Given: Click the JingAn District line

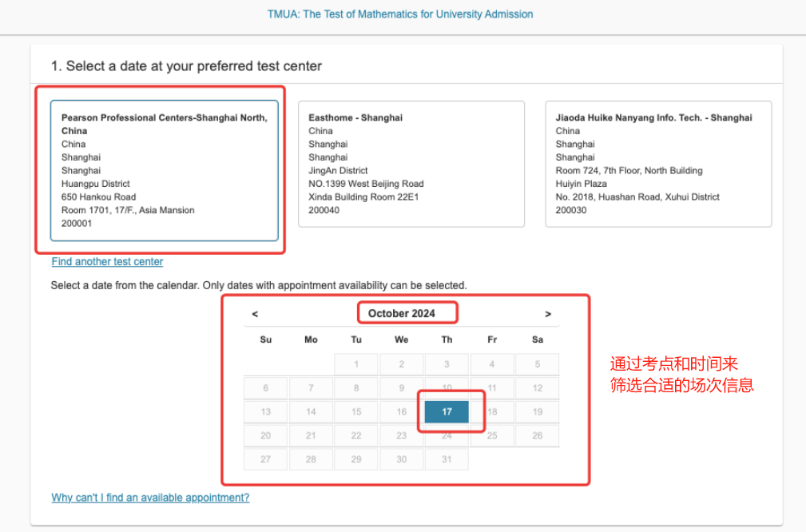Looking at the screenshot, I should 338,171.
